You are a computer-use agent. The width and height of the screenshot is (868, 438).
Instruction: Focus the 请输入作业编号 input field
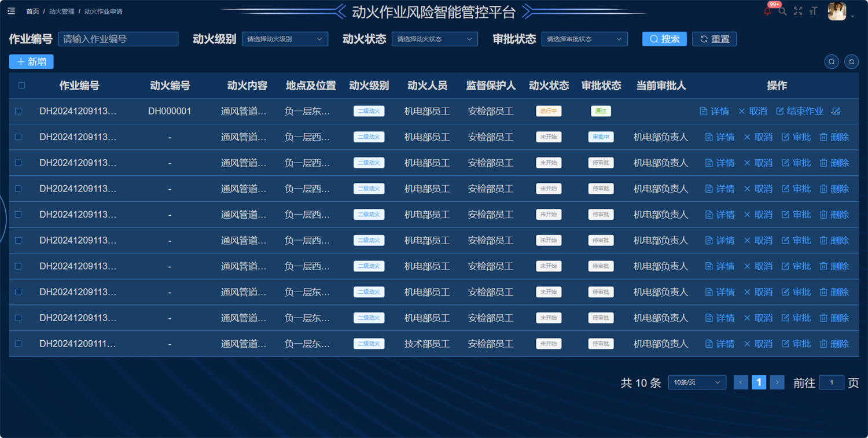pyautogui.click(x=118, y=39)
